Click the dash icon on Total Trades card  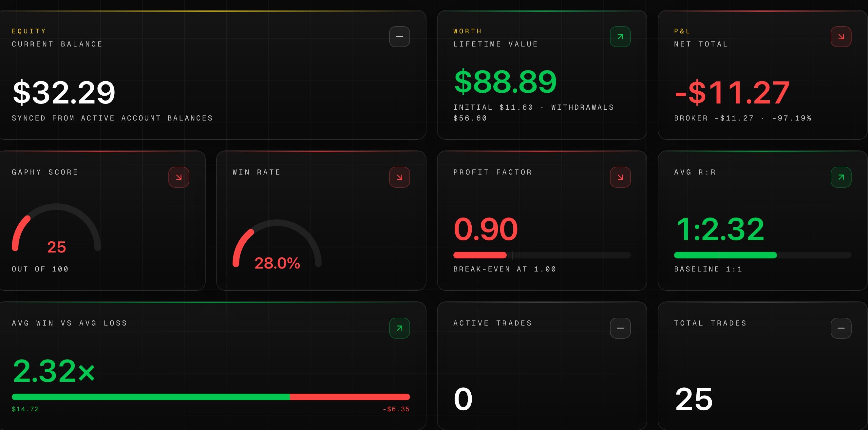(x=841, y=328)
